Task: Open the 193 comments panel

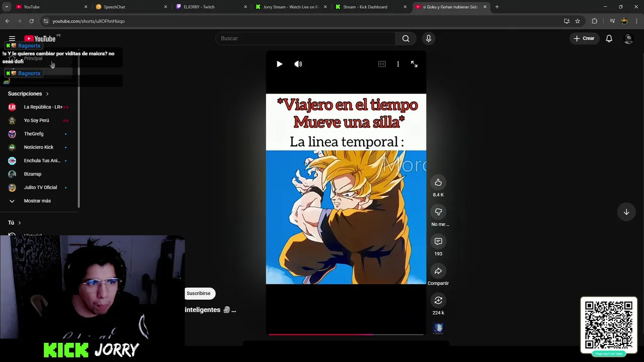Action: [x=438, y=241]
